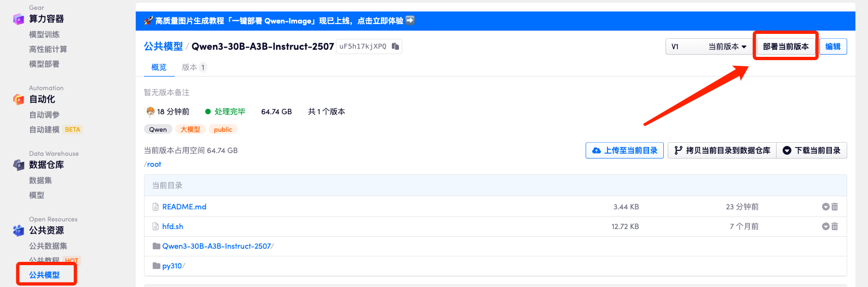Click README.md file icon

[155, 207]
